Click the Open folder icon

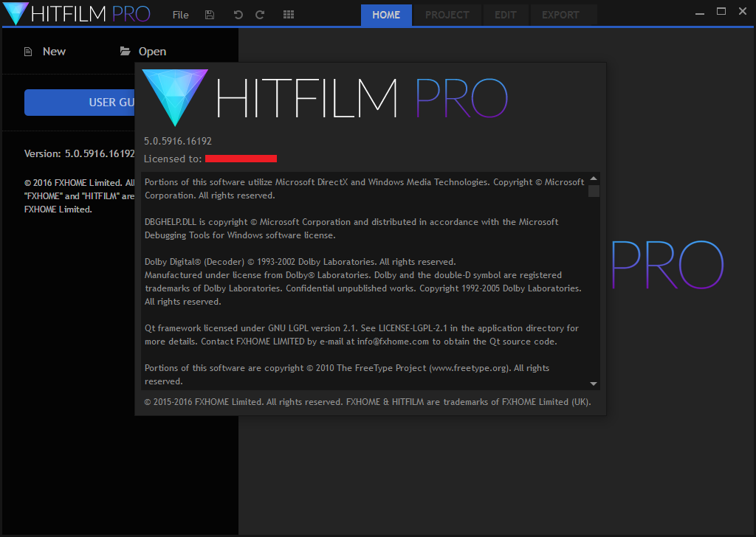point(126,51)
